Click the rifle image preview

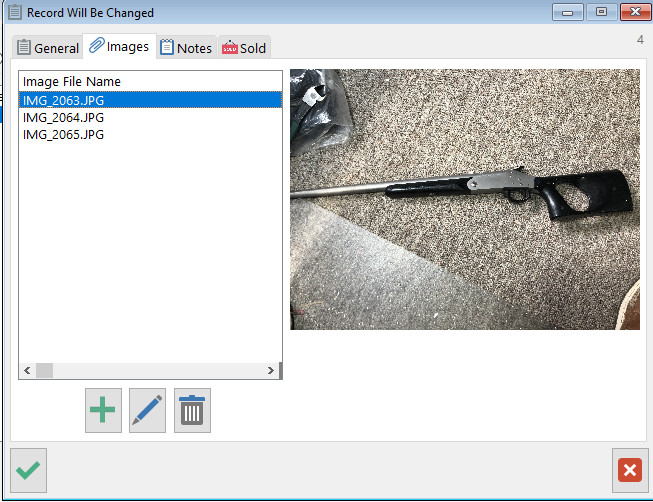point(465,199)
